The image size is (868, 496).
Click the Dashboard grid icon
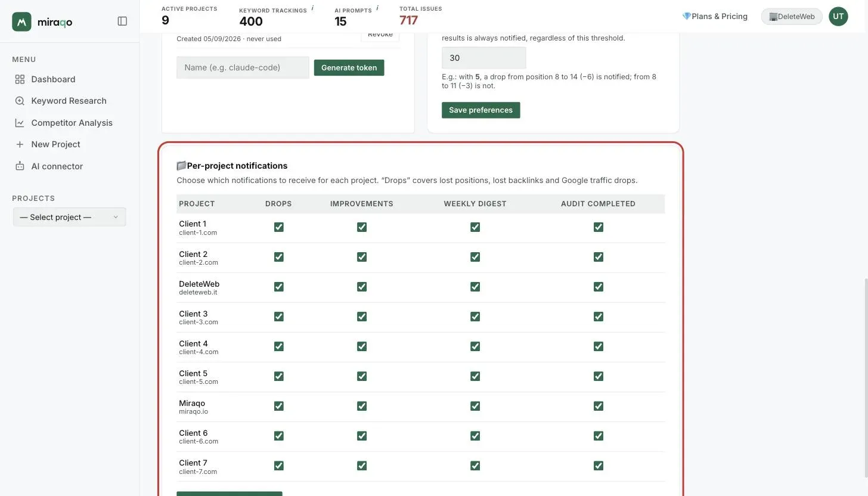pos(20,79)
